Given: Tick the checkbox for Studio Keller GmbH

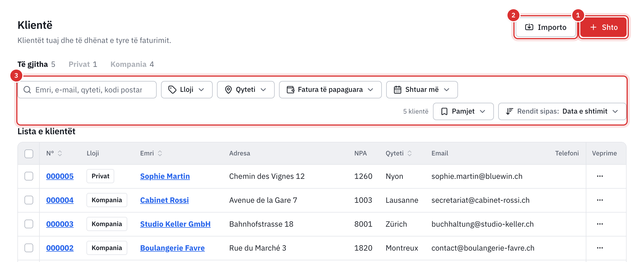Looking at the screenshot, I should tap(29, 224).
